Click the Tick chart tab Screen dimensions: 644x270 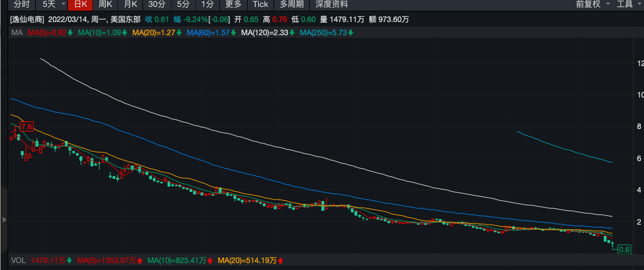260,4
